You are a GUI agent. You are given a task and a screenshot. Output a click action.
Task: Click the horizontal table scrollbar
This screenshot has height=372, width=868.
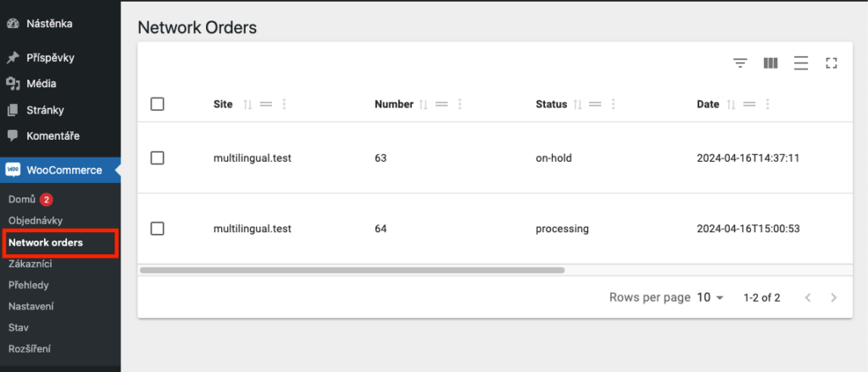[x=352, y=270]
